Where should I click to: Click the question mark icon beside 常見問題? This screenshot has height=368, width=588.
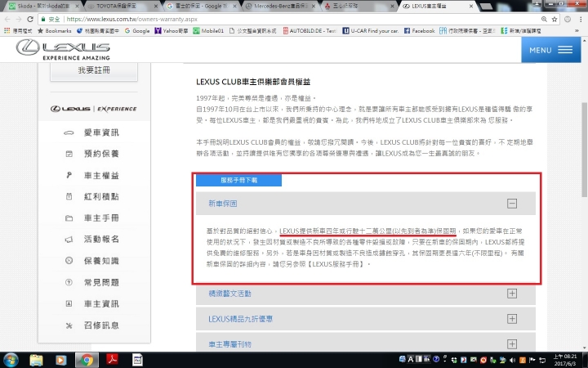[69, 282]
